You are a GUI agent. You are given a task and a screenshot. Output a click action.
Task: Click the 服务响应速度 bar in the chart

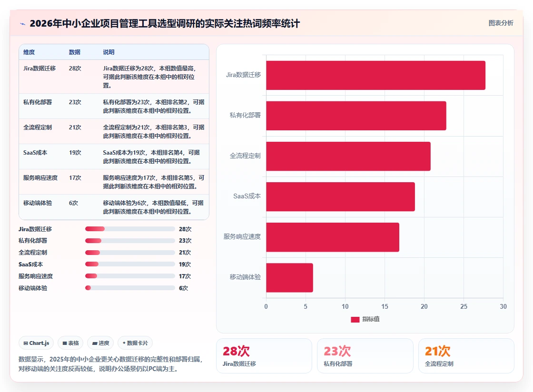coord(333,237)
